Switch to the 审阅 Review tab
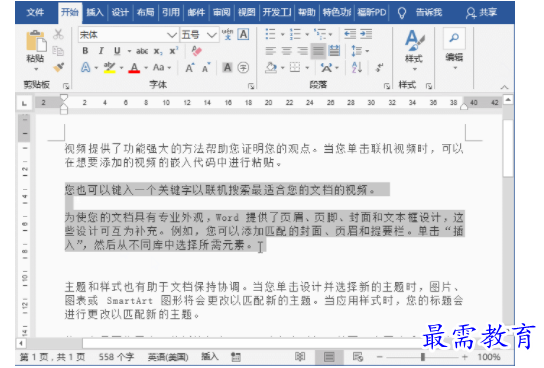Screen dimensions: 544x368 point(221,12)
